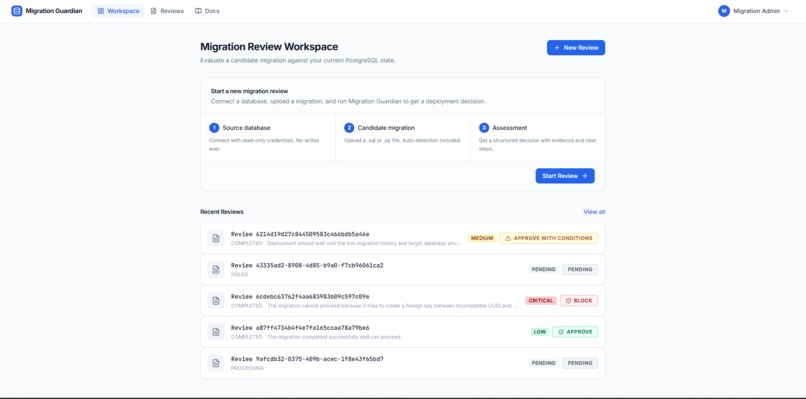Open Review 9afcdb32-0375-409b-acec-1f8e43f65bd7
The height and width of the screenshot is (399, 806).
pos(402,363)
